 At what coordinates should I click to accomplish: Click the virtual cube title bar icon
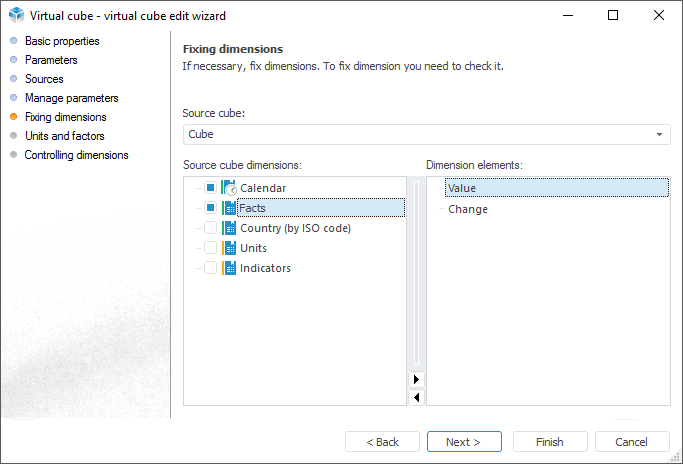15,15
